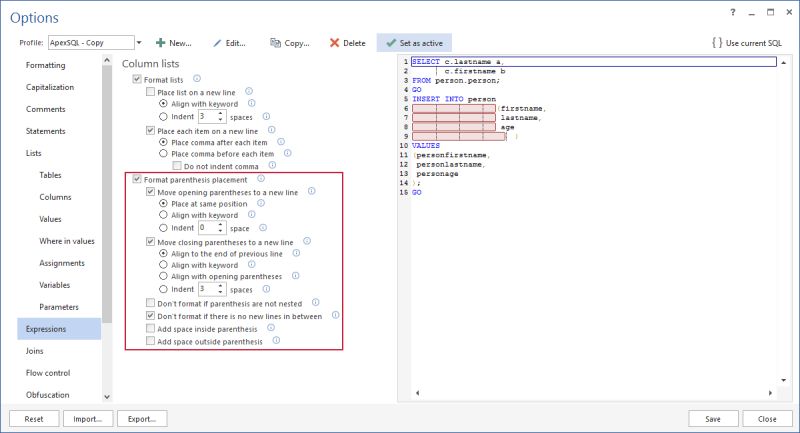Click SQL preview scroll down arrow
Screen dimensions: 800x433
pos(783,380)
